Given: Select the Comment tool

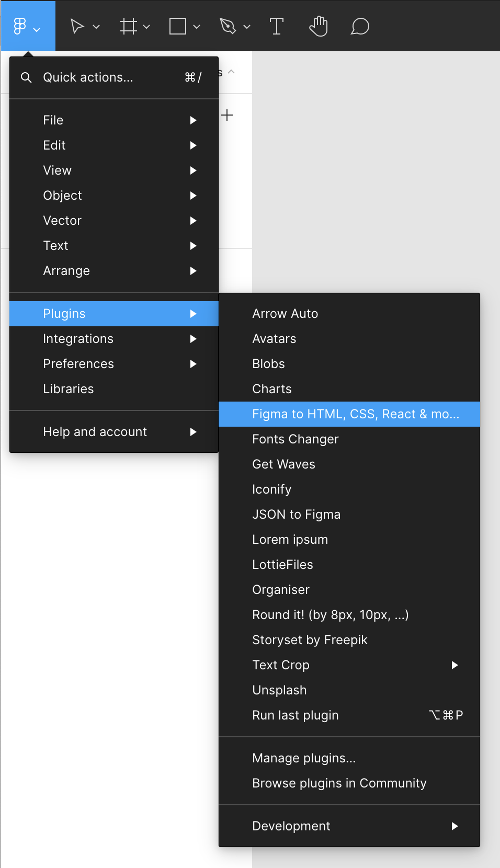Looking at the screenshot, I should (x=360, y=26).
